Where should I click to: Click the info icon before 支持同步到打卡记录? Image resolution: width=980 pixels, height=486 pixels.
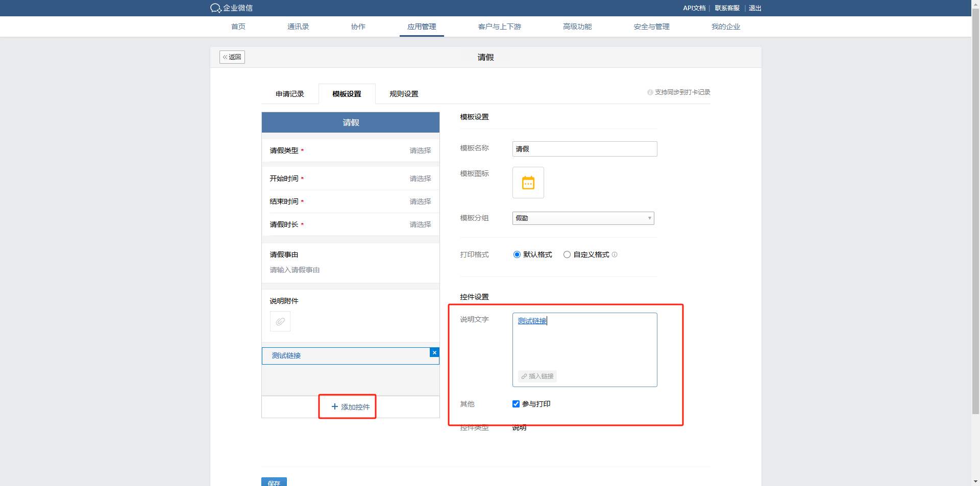(650, 92)
